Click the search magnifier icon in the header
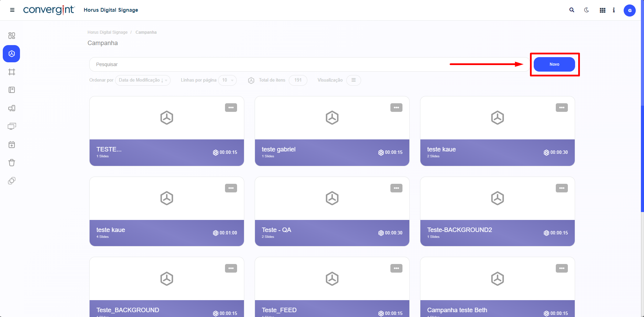 tap(572, 10)
